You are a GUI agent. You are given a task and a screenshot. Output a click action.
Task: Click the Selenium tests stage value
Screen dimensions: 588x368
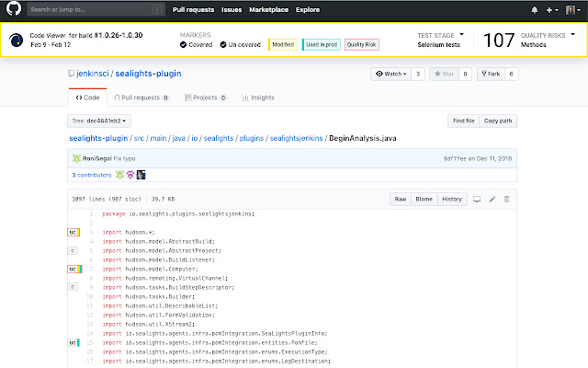[x=439, y=45]
